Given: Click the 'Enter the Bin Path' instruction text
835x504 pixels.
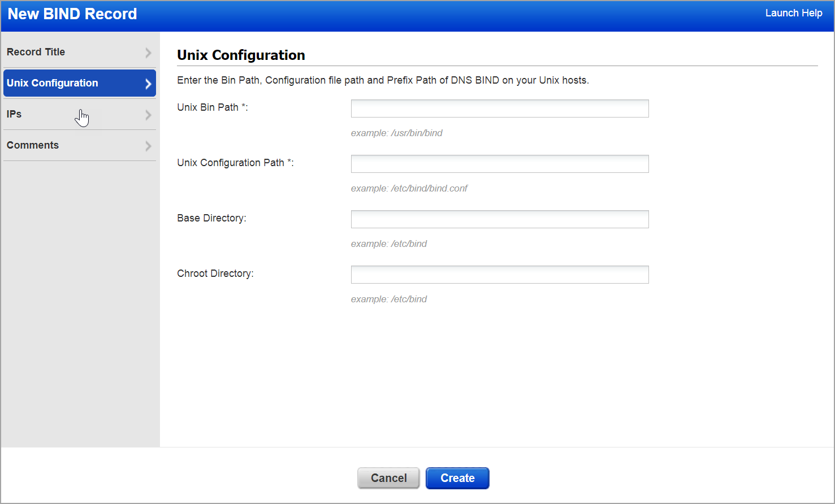Looking at the screenshot, I should 383,80.
